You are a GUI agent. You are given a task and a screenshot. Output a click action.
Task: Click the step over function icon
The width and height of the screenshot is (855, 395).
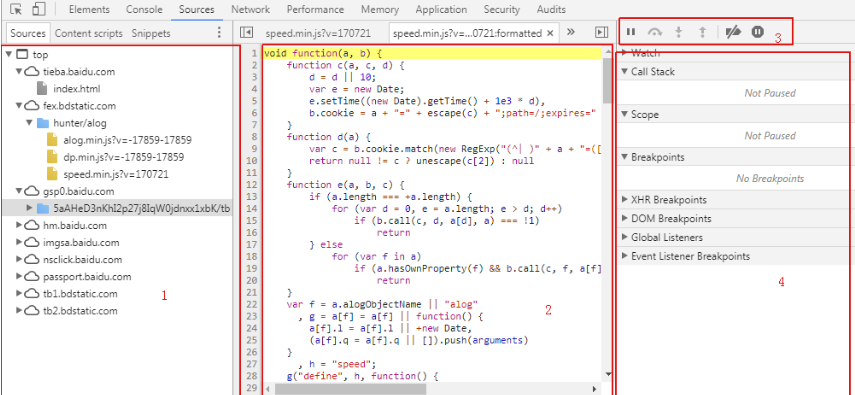(x=655, y=32)
